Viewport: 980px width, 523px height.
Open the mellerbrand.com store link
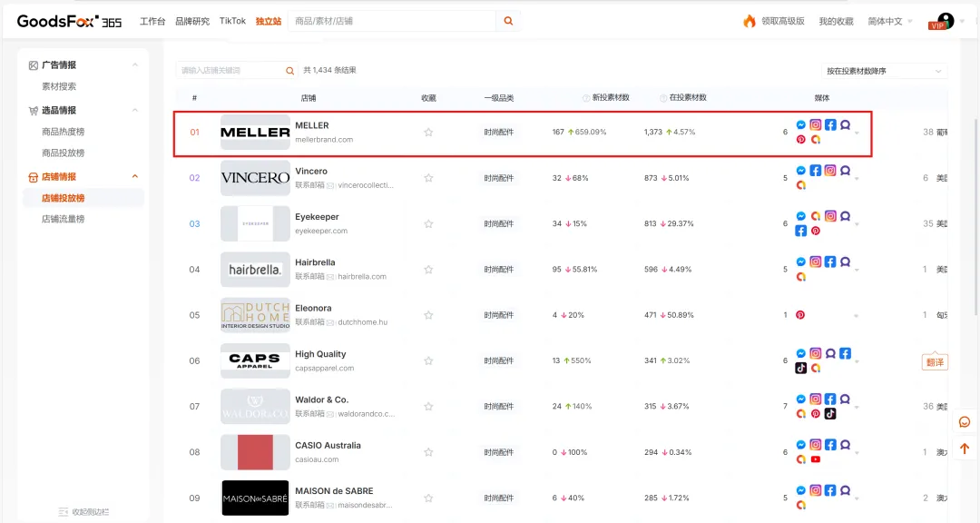pos(324,140)
